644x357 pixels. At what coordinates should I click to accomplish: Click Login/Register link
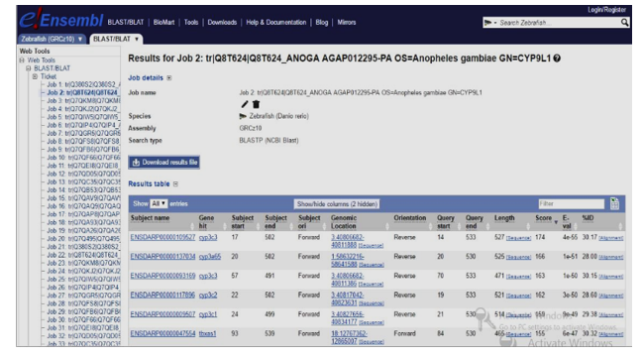[x=606, y=10]
